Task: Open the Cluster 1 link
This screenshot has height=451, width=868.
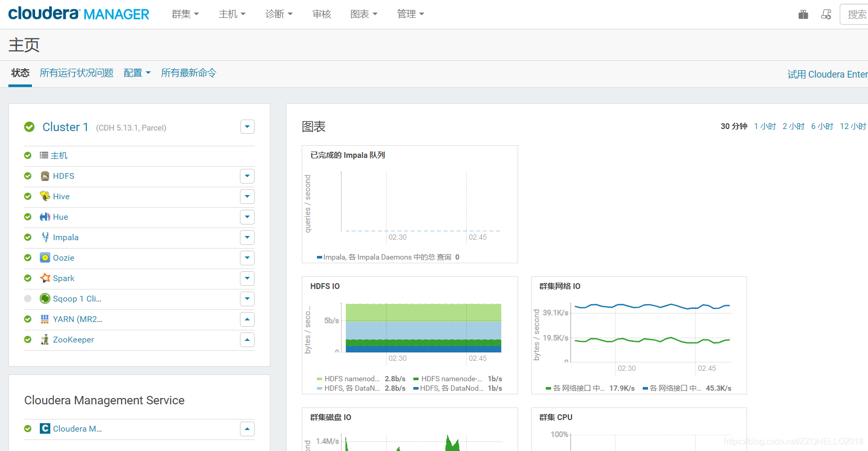Action: click(x=65, y=127)
